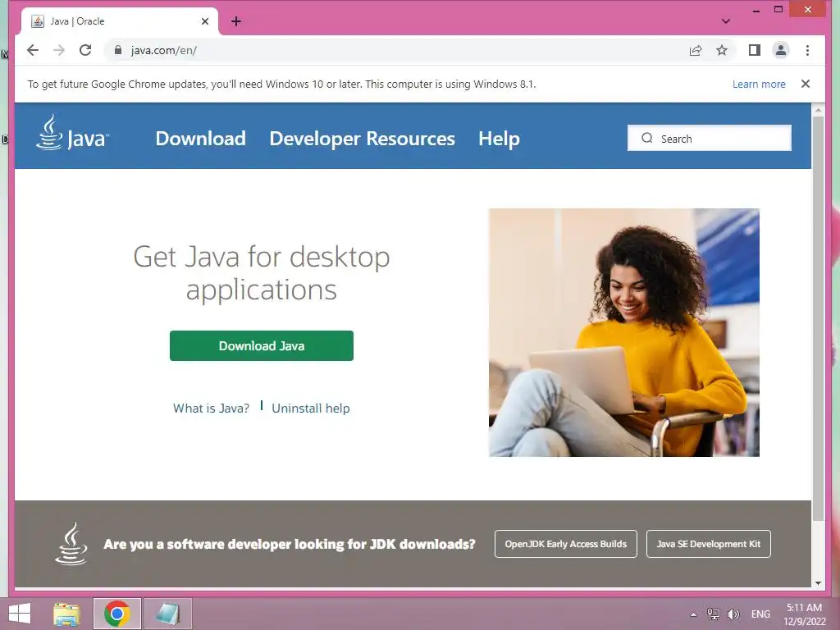The height and width of the screenshot is (630, 840).
Task: Click the scrollbar down arrow
Action: [x=818, y=582]
